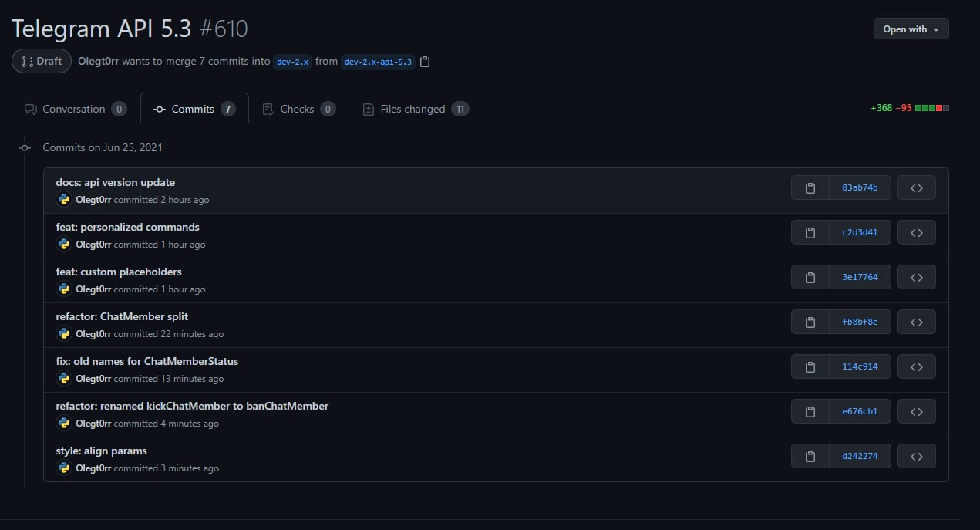Copy SHA for commit 114c914
980x530 pixels.
(x=810, y=366)
